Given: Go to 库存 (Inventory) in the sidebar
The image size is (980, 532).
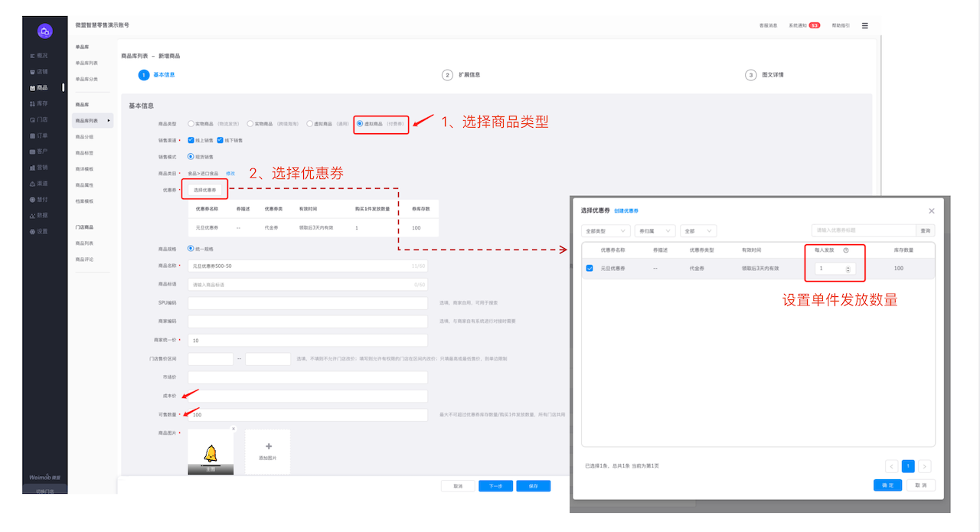Looking at the screenshot, I should click(x=43, y=103).
